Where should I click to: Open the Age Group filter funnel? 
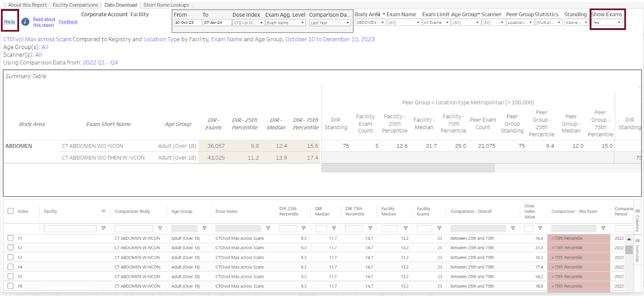204,228
